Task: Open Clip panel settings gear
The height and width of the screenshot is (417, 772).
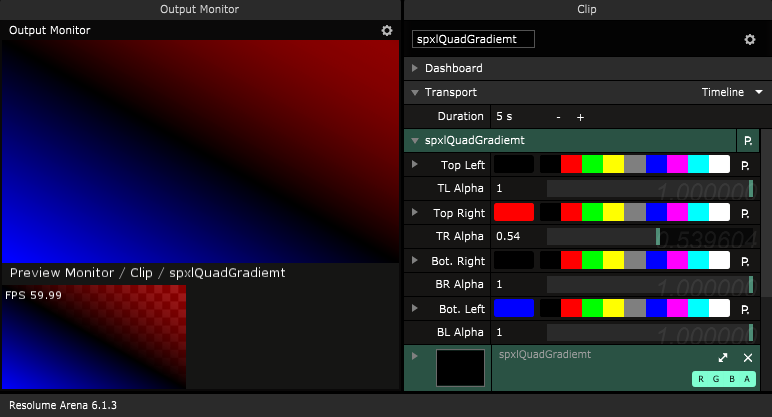Action: click(749, 39)
